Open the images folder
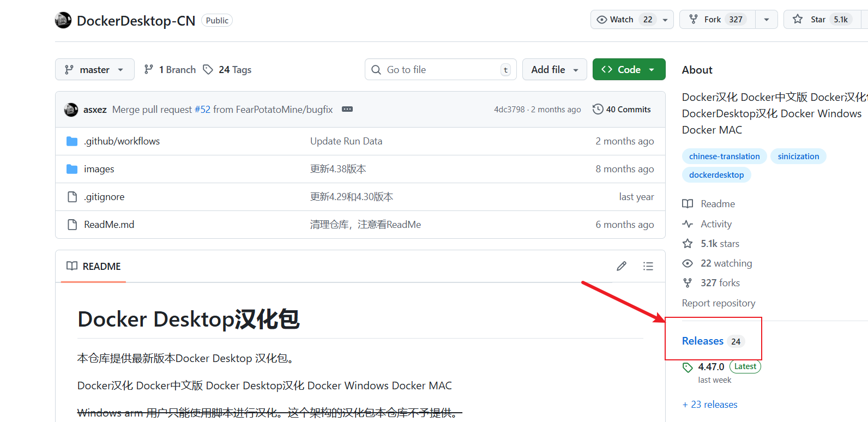 [x=99, y=169]
